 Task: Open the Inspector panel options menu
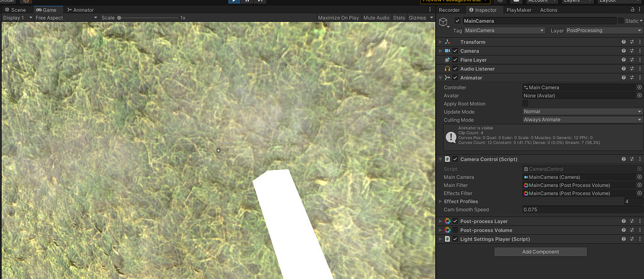click(x=640, y=10)
